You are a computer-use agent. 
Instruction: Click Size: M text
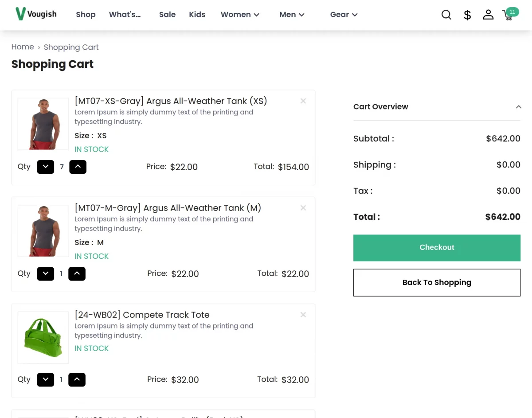[x=89, y=242]
